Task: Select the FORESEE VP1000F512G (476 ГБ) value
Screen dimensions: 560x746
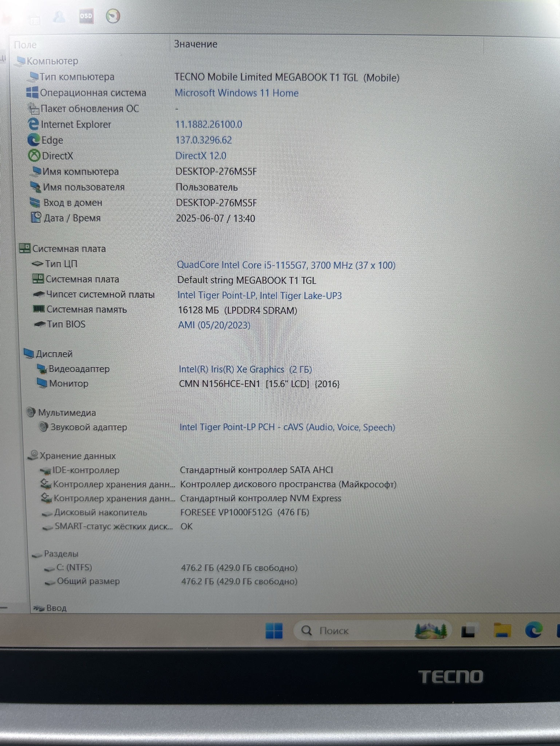Action: [x=245, y=512]
